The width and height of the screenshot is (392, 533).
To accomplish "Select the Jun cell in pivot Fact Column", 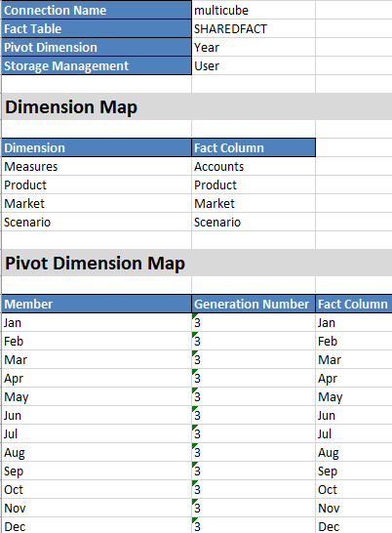I will point(354,415).
